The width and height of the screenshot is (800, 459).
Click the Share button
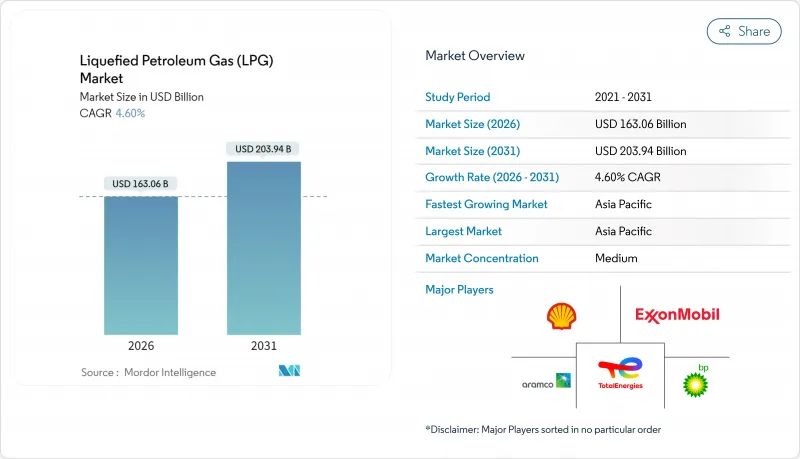tap(744, 31)
